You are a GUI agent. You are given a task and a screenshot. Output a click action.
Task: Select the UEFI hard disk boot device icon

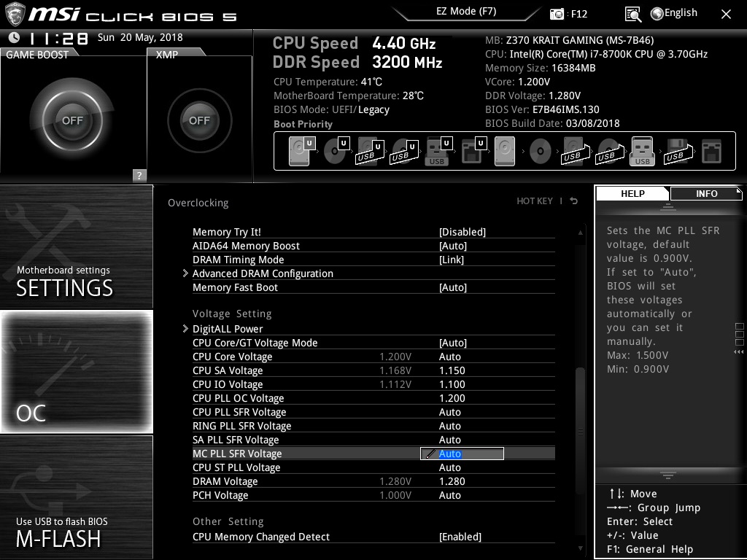[x=302, y=151]
